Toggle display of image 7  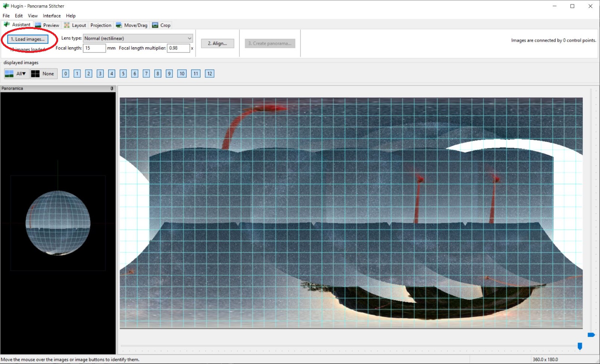pyautogui.click(x=146, y=73)
